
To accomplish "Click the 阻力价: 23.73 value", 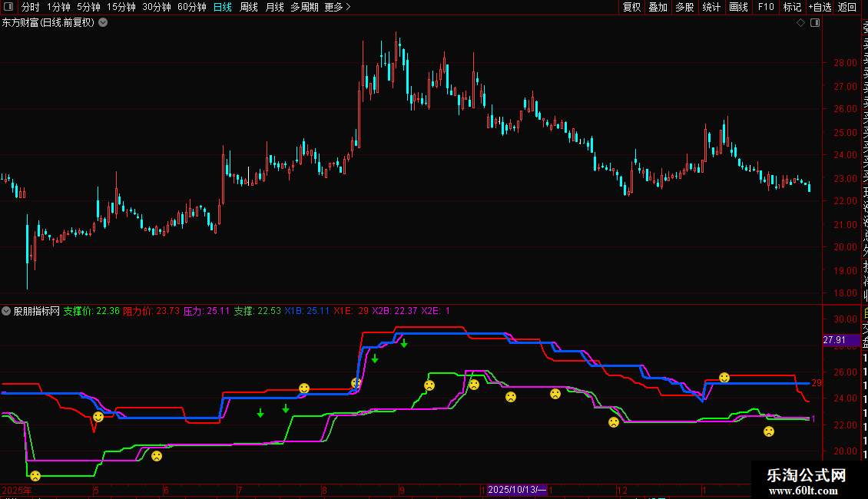I will pyautogui.click(x=151, y=311).
